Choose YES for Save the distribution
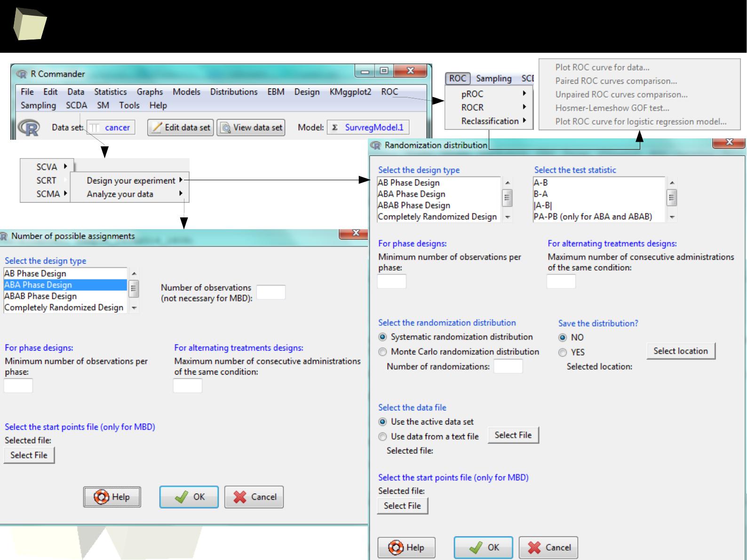 point(563,352)
